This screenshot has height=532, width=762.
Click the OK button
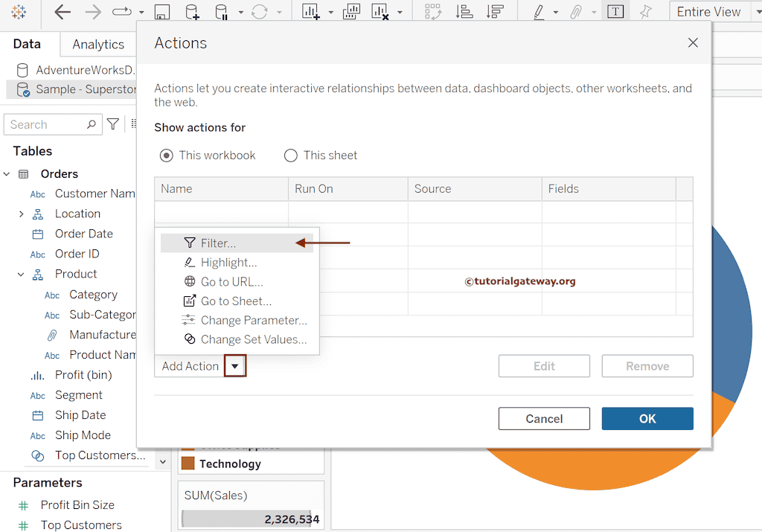click(647, 419)
